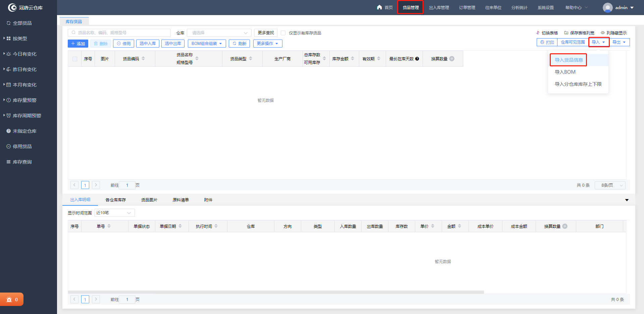Open the 8条/页 page size dropdown
The height and width of the screenshot is (314, 644).
(610, 185)
